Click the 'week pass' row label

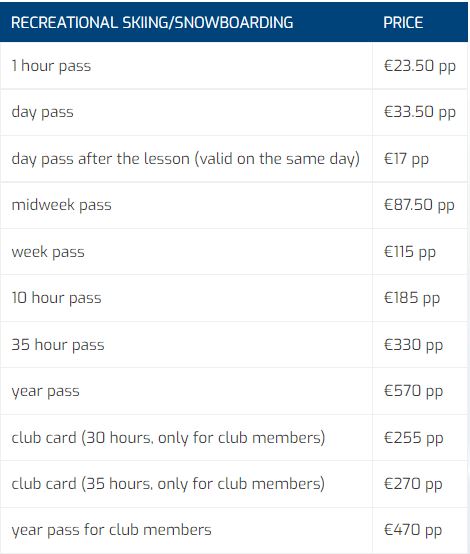48,252
